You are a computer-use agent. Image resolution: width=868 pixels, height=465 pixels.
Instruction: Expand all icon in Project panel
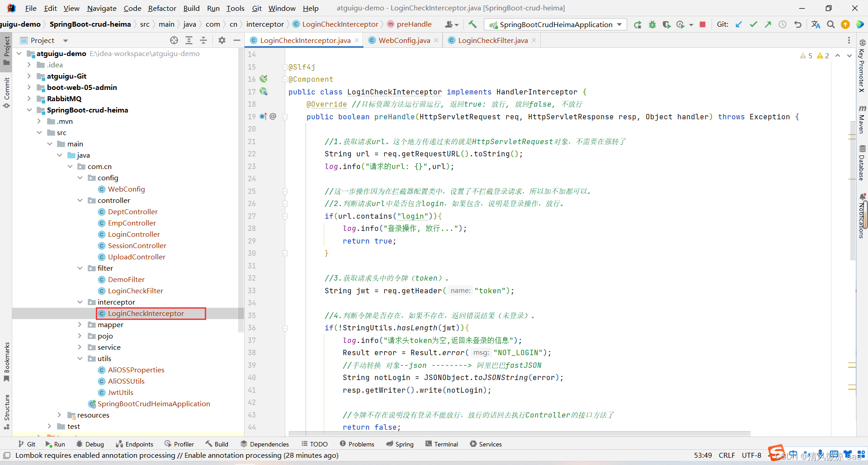(x=189, y=40)
